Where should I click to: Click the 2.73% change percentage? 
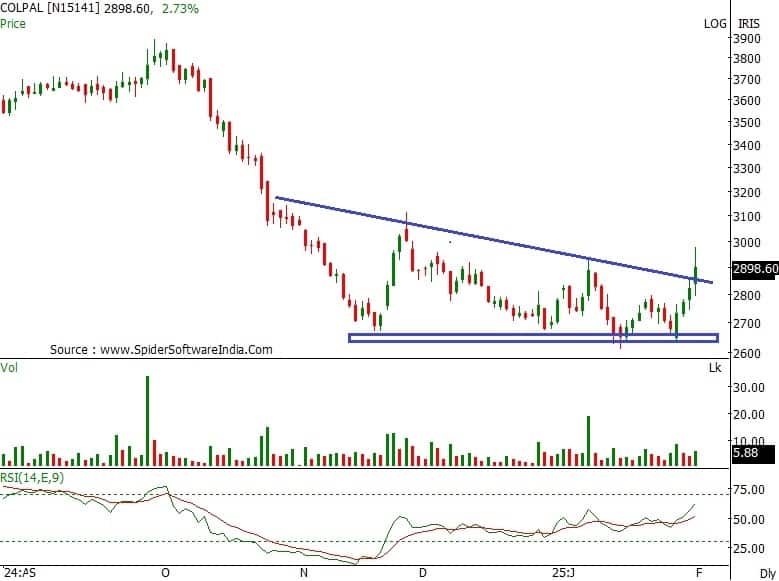[x=178, y=9]
